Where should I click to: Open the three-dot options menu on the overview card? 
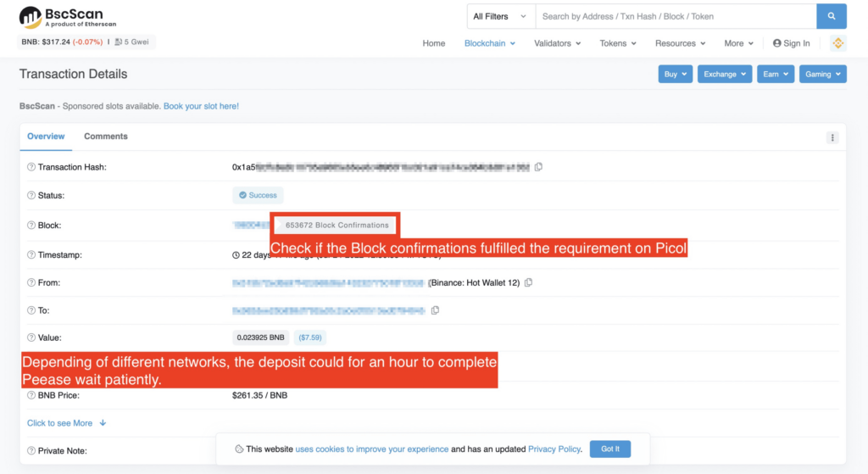(832, 137)
